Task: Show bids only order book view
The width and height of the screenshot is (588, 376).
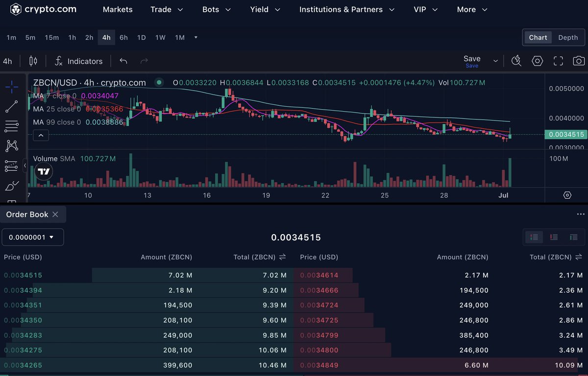Action: click(573, 237)
